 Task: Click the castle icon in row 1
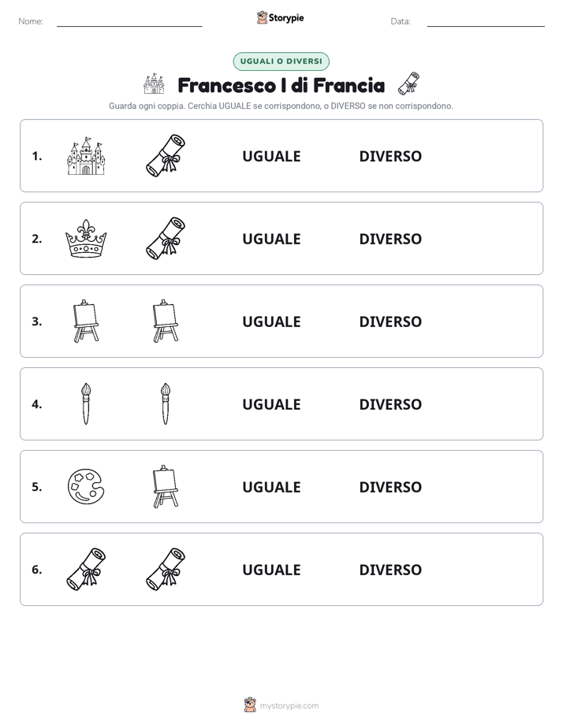[86, 156]
